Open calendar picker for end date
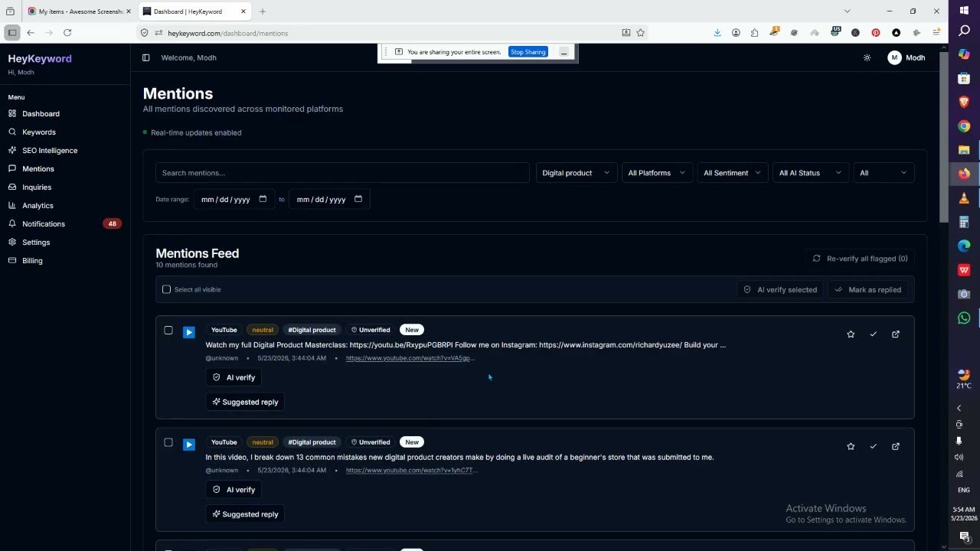980x551 pixels. point(358,199)
